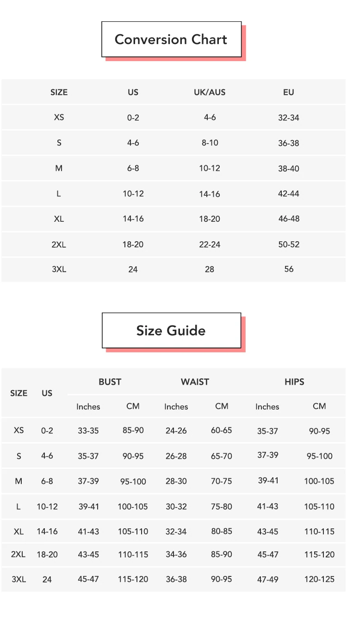Viewport: 347px width, 644px height.
Task: Click the HIPS column group header
Action: pyautogui.click(x=294, y=382)
